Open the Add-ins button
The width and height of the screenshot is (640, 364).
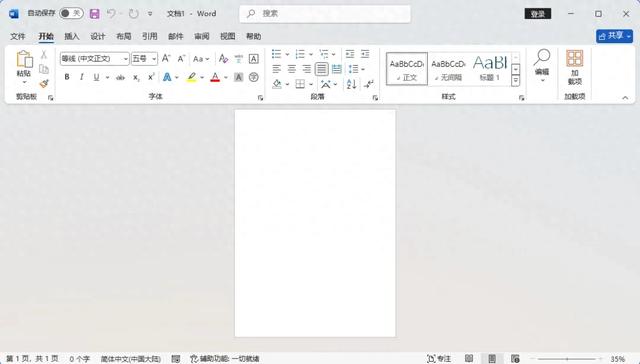coord(575,67)
